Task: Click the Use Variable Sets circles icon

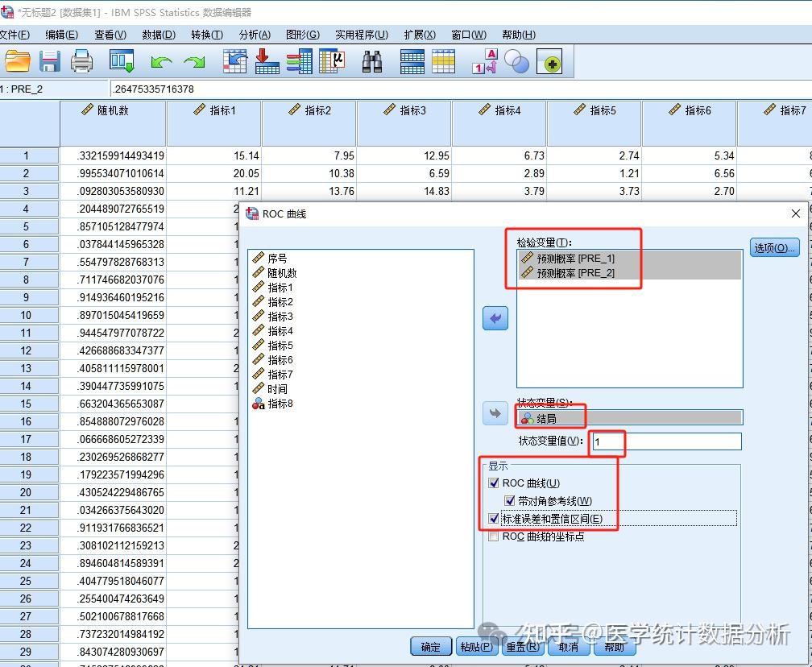Action: coord(516,61)
